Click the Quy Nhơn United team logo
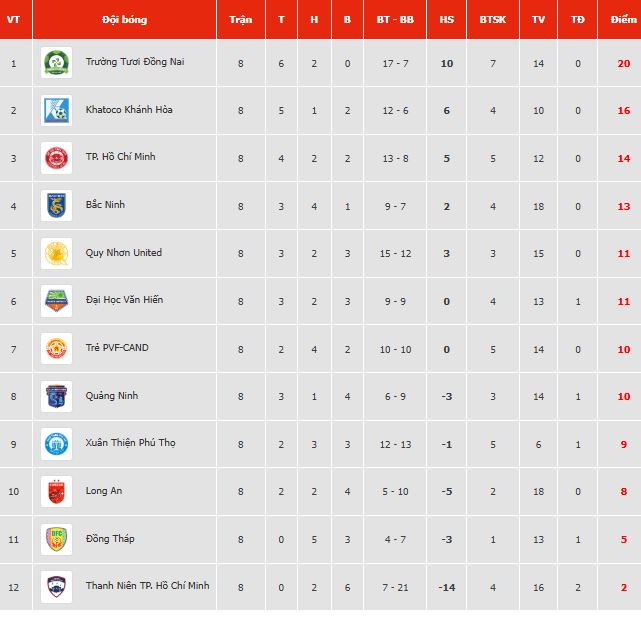This screenshot has height=618, width=641. pyautogui.click(x=56, y=253)
